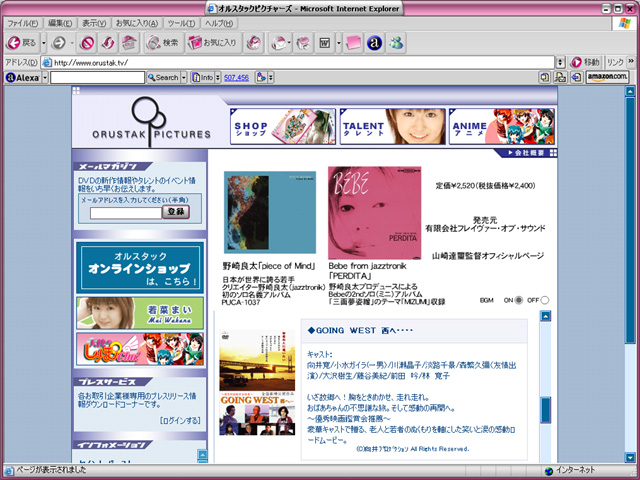The image size is (640, 480).
Task: Expand the address bar URL dropdown
Action: tap(559, 62)
